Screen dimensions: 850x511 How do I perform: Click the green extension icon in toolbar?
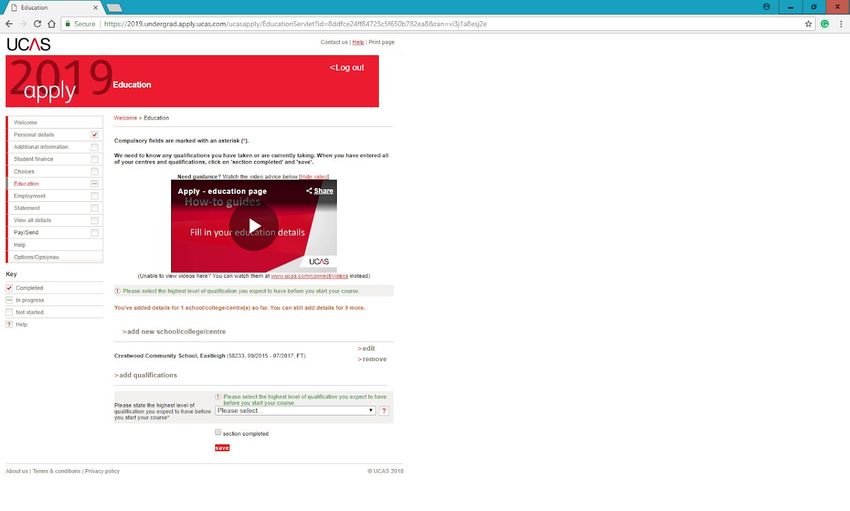825,24
